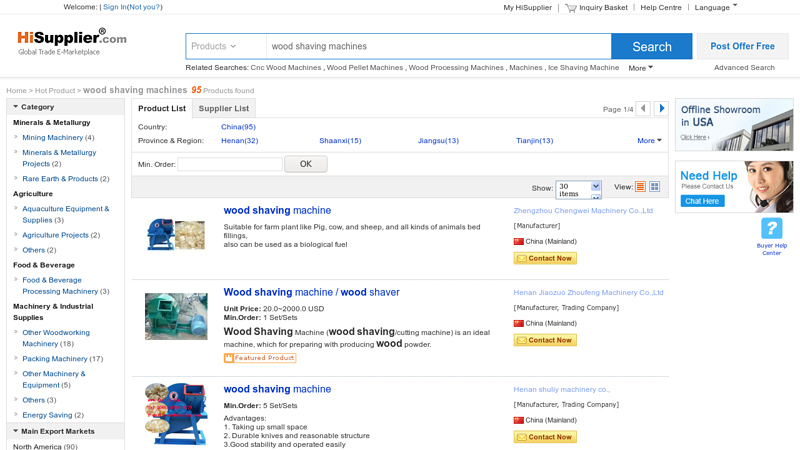Click OK next to Min. Order
Image resolution: width=800 pixels, height=450 pixels.
(x=306, y=164)
